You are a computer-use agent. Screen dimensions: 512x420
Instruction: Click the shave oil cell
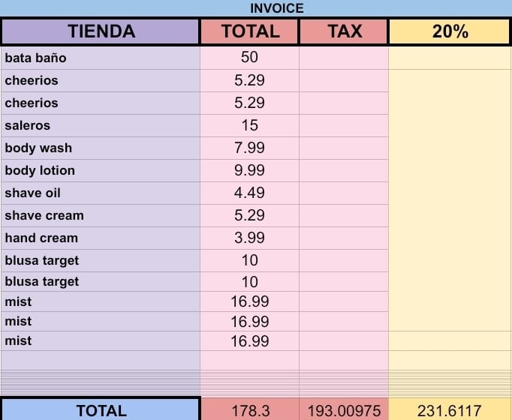[101, 193]
